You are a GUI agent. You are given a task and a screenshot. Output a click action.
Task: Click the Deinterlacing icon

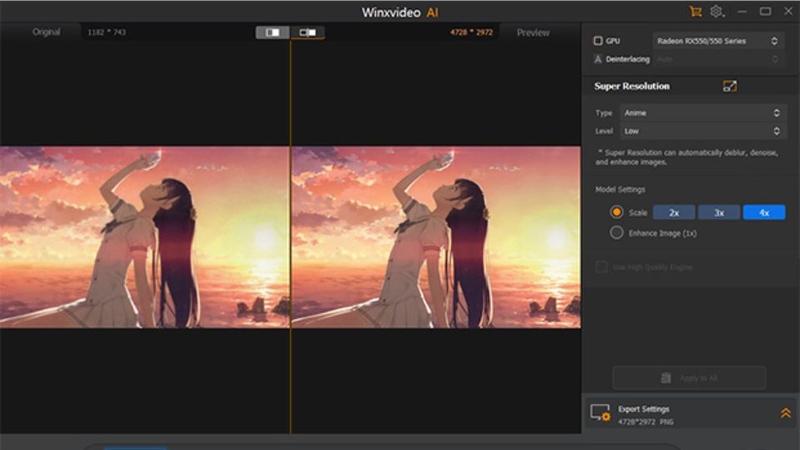[x=597, y=59]
